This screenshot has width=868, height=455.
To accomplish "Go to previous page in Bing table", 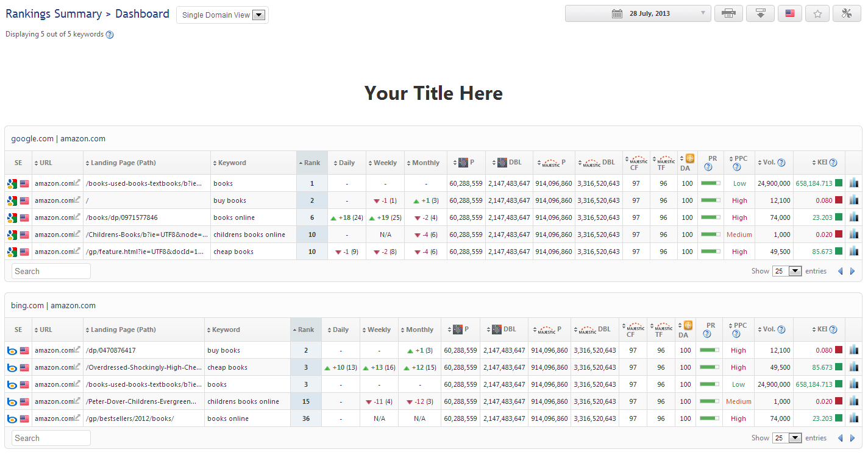I will tap(840, 438).
